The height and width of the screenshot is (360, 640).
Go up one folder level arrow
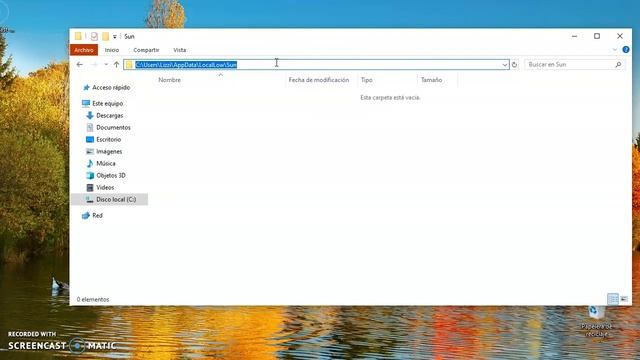116,64
